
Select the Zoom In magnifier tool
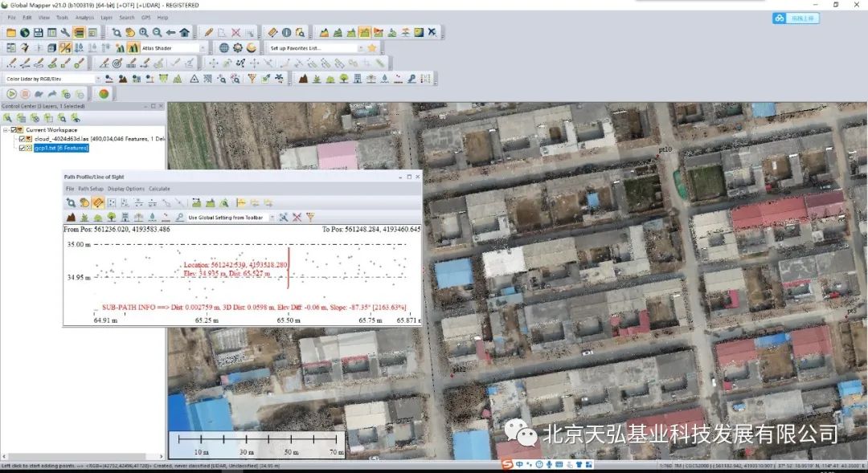[x=144, y=33]
